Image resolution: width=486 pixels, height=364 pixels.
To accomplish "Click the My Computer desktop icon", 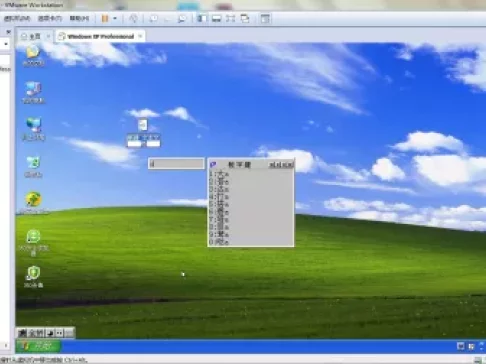I will (x=33, y=92).
